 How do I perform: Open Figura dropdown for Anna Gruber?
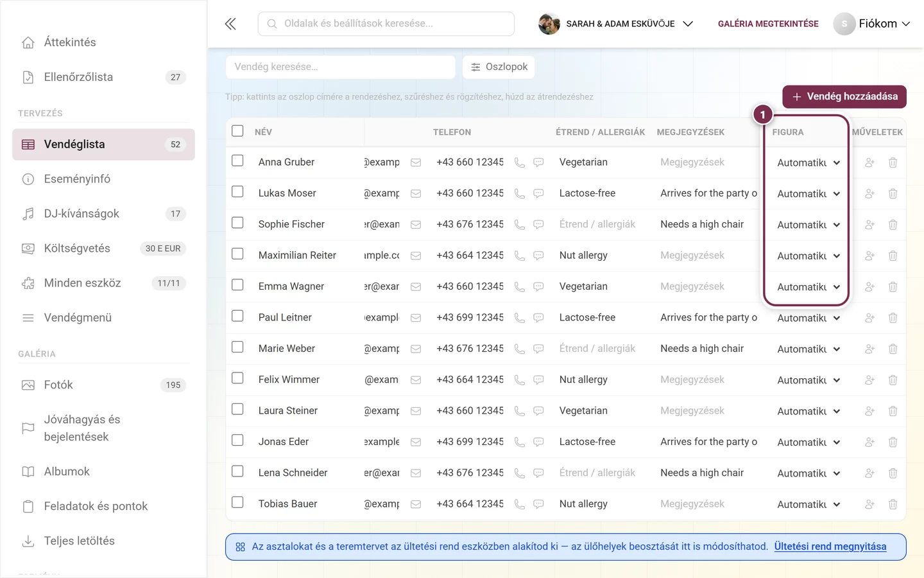pos(808,162)
